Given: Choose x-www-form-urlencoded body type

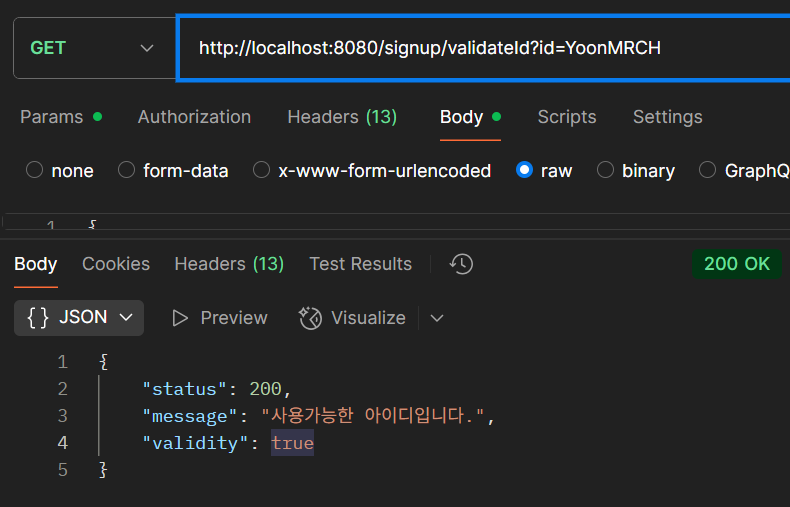Looking at the screenshot, I should pos(261,170).
